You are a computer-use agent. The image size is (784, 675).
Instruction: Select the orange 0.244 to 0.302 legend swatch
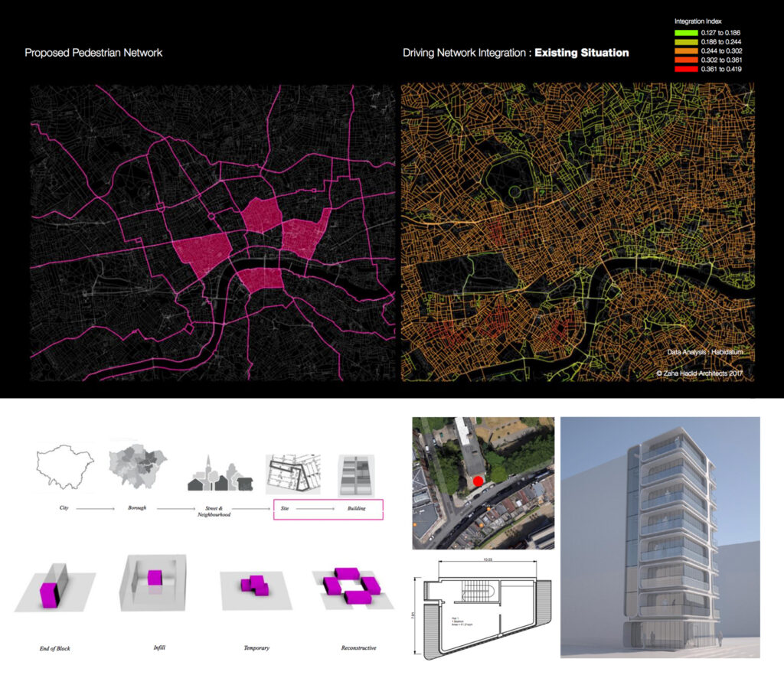pos(686,52)
